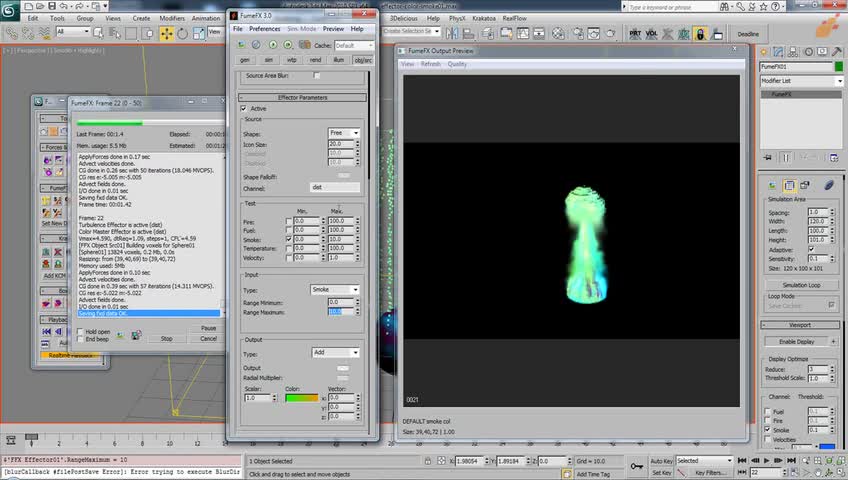
Task: Toggle the Adaptive checkbox in Simulation Area
Action: point(811,249)
